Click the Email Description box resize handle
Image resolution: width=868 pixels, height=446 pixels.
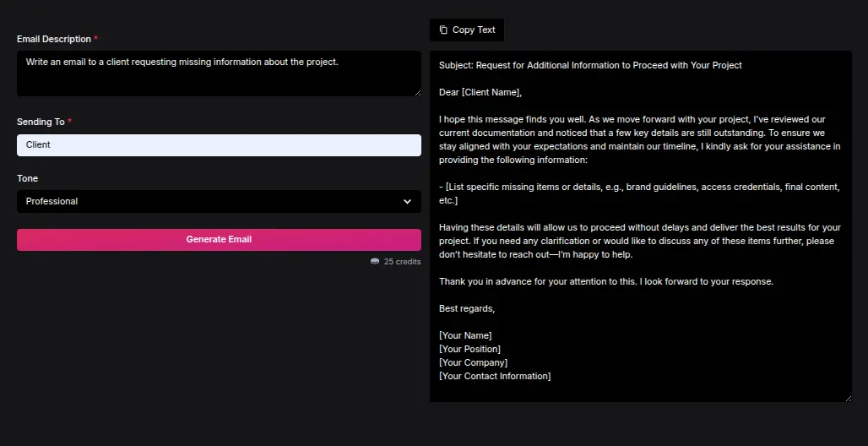[x=416, y=92]
